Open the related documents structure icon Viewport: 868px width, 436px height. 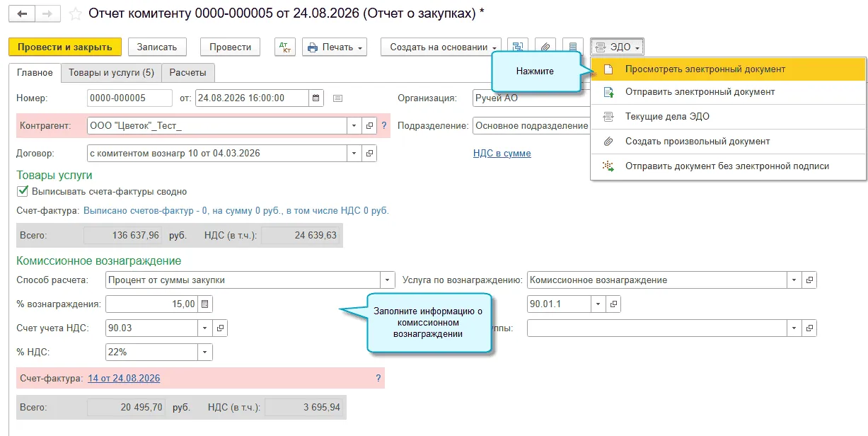(x=518, y=47)
